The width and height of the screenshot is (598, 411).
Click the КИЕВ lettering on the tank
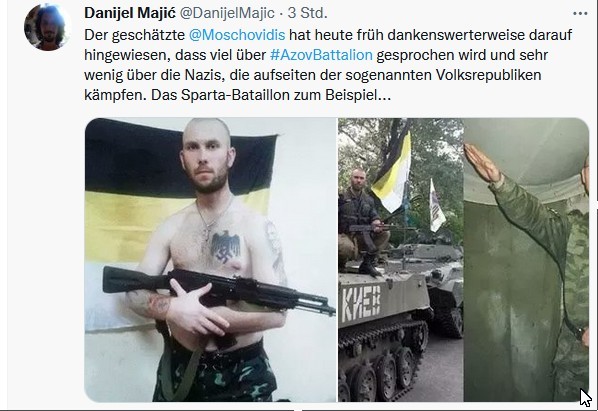361,304
